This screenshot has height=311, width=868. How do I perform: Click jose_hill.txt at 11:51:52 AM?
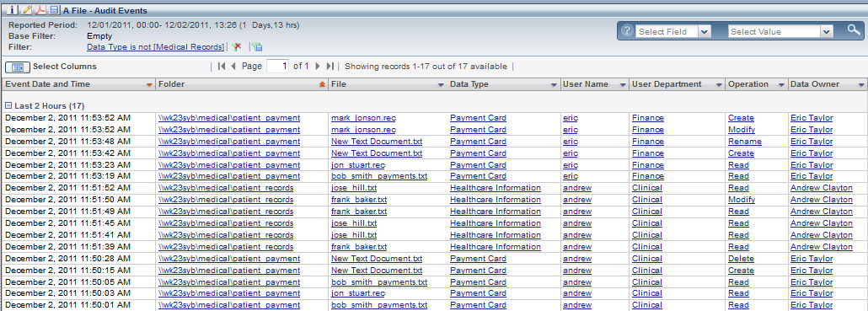pos(354,188)
